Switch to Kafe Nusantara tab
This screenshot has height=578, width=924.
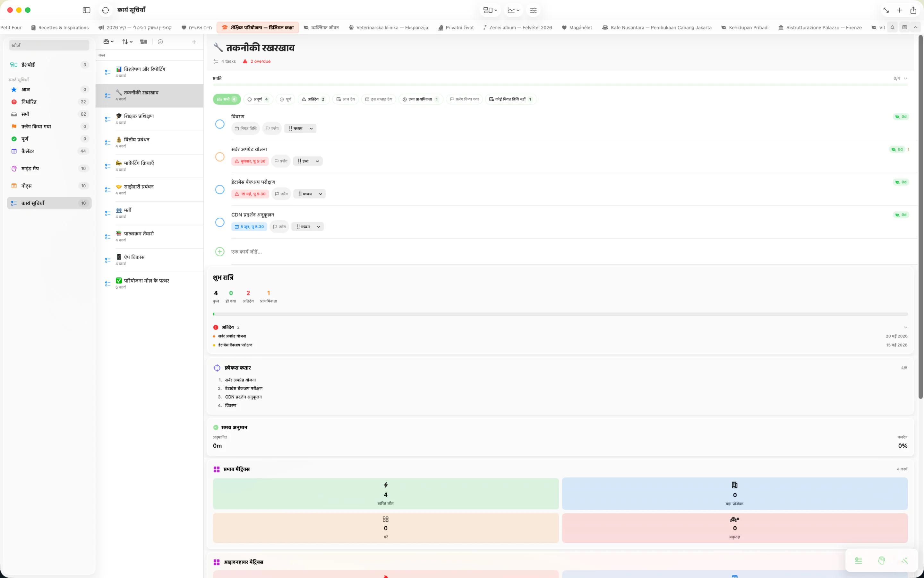click(657, 28)
